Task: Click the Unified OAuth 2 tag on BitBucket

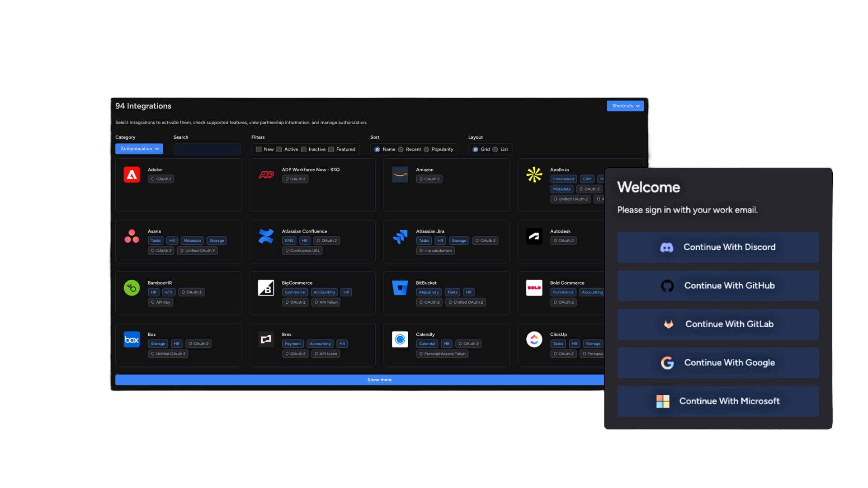Action: pyautogui.click(x=466, y=302)
